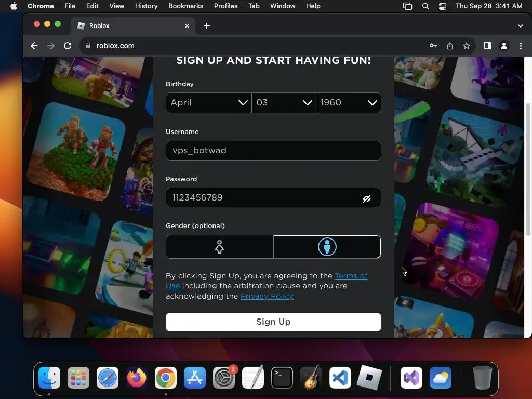Screen dimensions: 532x399
Task: Open the saved passwords key icon
Action: click(x=433, y=46)
